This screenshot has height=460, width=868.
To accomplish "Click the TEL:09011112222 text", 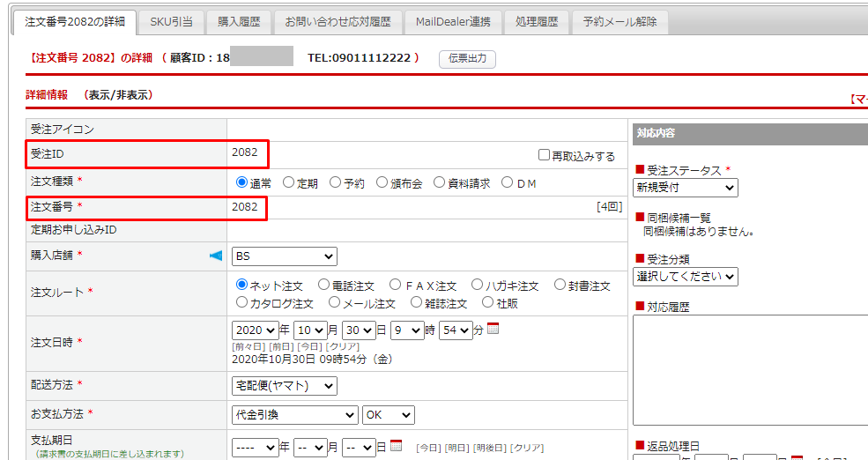I will 360,58.
